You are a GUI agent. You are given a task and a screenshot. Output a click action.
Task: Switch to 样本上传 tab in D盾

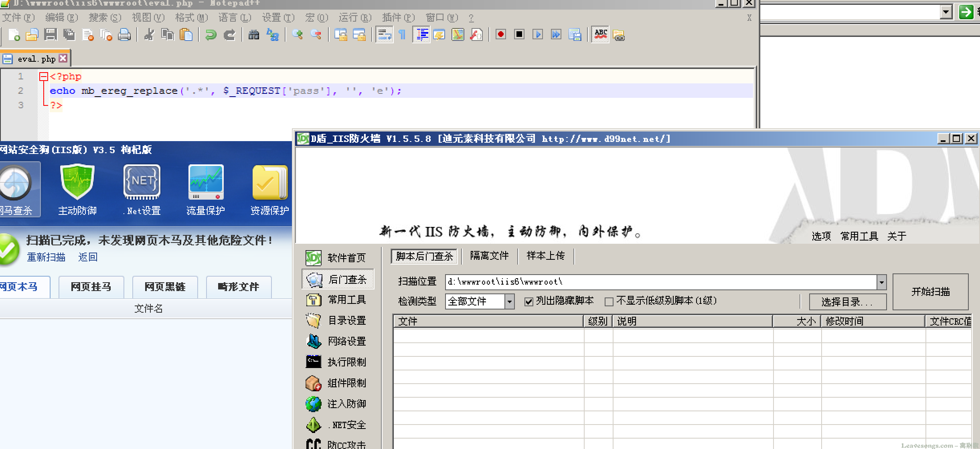click(546, 256)
